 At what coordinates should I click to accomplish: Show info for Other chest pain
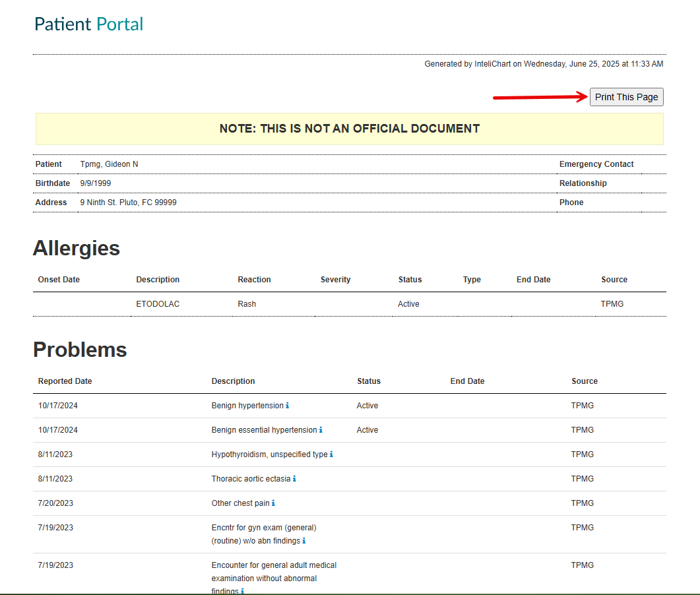273,503
